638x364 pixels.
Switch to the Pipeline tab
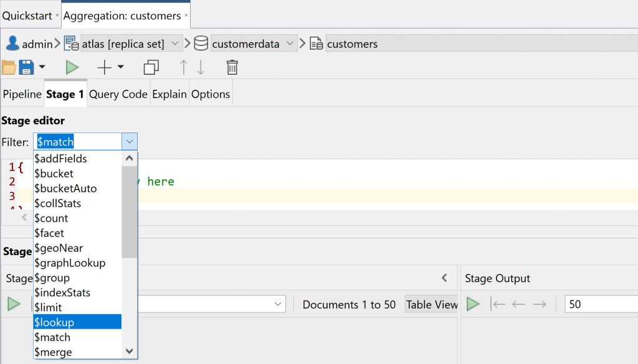click(22, 94)
